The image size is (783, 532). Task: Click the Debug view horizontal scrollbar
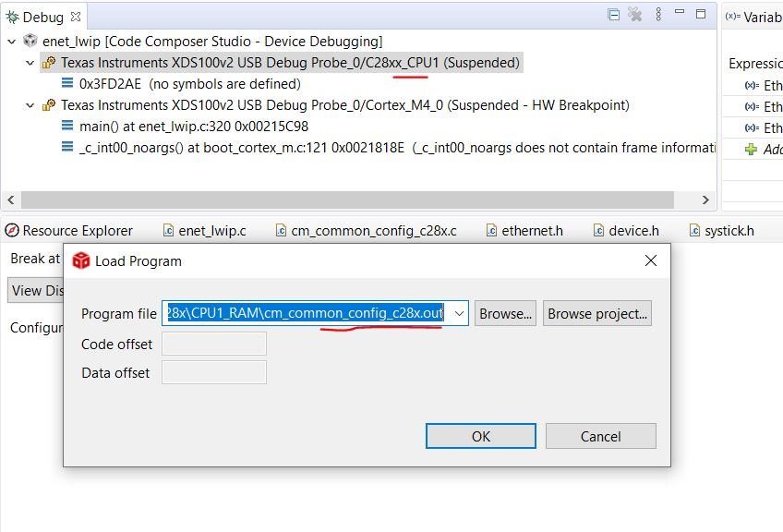point(347,199)
